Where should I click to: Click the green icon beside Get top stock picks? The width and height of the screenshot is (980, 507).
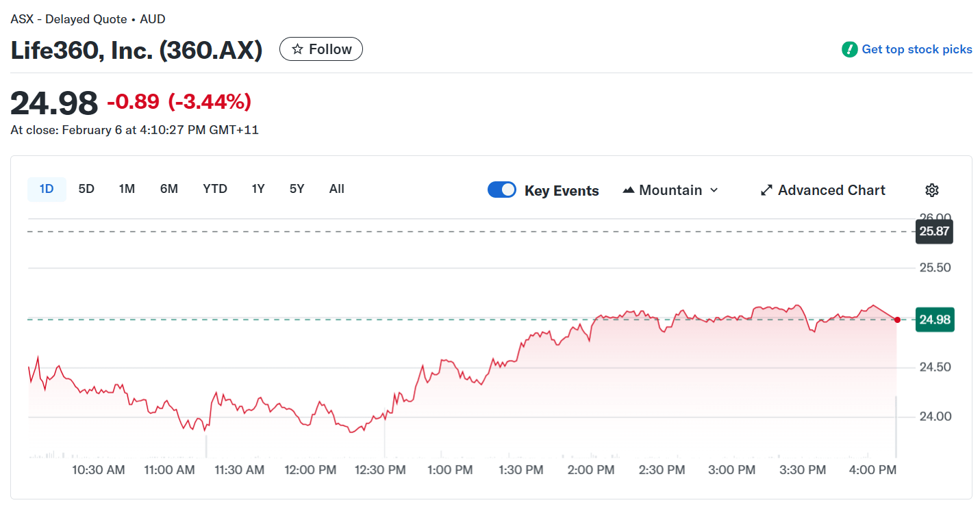[849, 49]
